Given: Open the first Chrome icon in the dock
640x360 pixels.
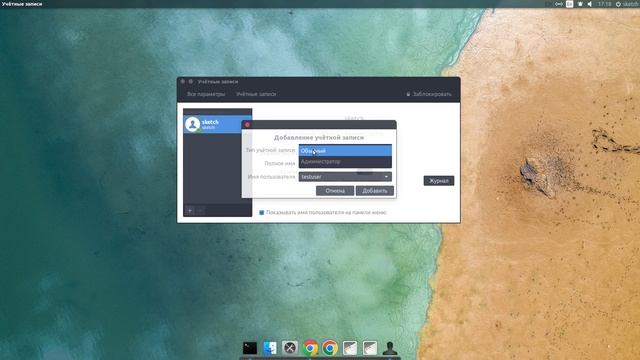Looking at the screenshot, I should [310, 348].
